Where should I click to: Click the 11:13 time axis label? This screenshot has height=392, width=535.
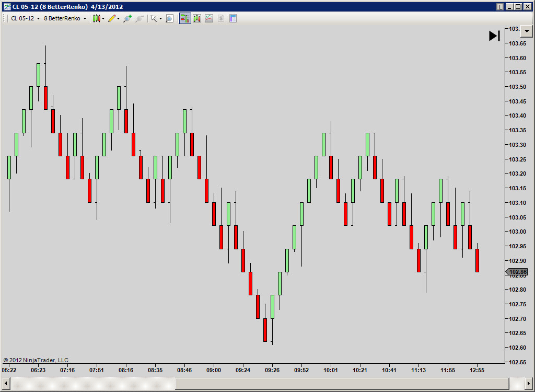click(418, 370)
